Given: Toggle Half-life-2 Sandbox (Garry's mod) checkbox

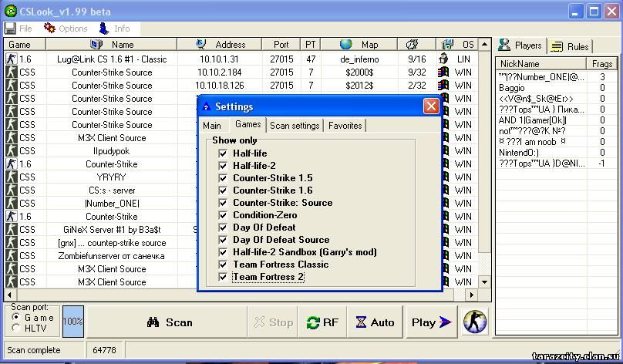Looking at the screenshot, I should pyautogui.click(x=223, y=252).
